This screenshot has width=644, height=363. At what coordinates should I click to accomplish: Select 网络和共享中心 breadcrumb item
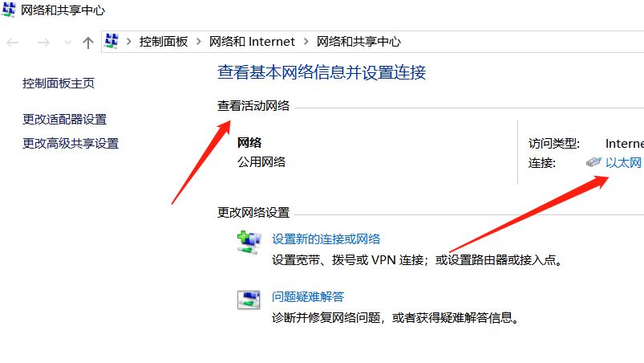pos(358,42)
